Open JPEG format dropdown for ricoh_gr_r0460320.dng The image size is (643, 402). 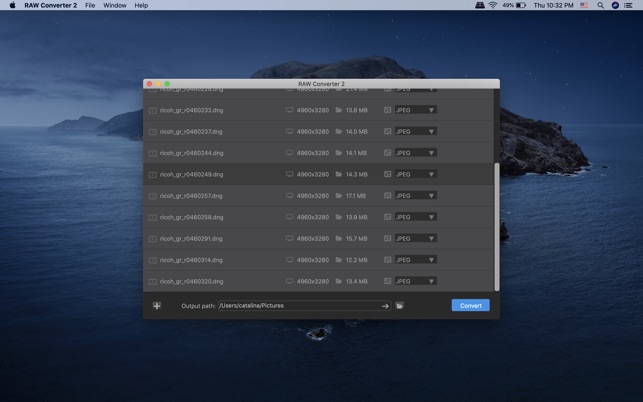415,281
